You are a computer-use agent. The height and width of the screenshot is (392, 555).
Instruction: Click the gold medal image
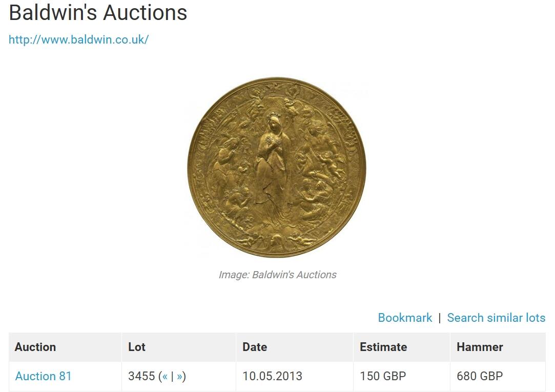point(277,168)
